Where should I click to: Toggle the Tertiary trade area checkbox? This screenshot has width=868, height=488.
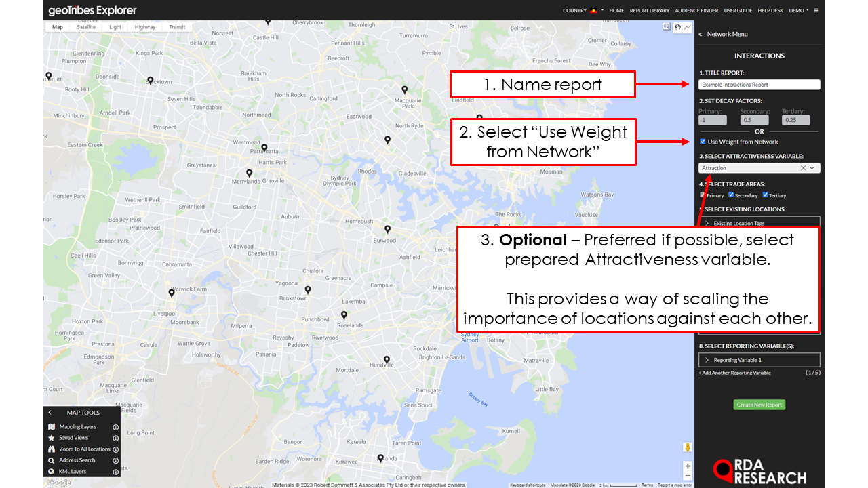tap(765, 195)
